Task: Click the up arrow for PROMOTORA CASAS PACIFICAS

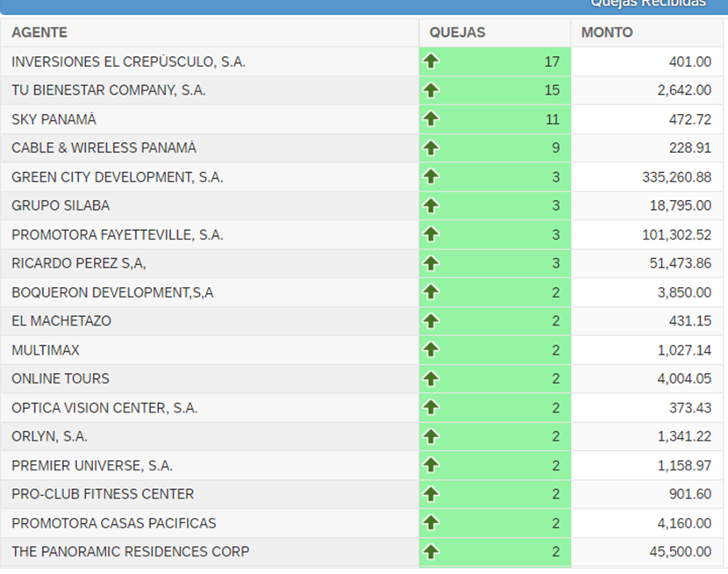Action: click(x=432, y=522)
